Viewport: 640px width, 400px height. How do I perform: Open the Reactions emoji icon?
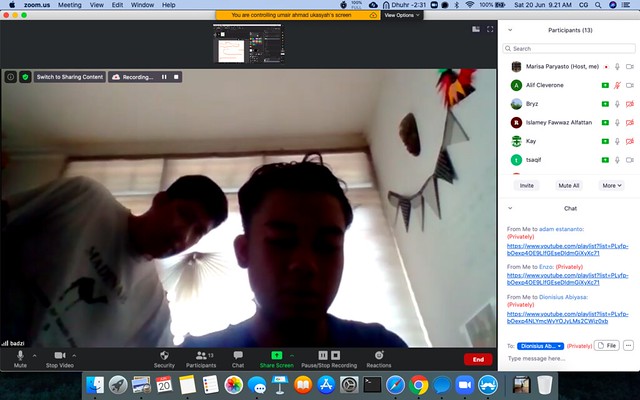pos(378,355)
